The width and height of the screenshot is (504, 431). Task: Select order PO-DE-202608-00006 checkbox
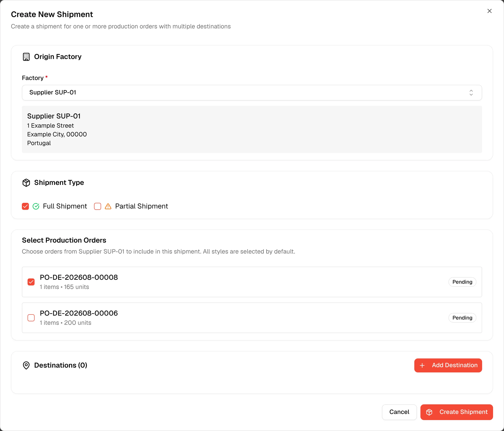pyautogui.click(x=31, y=318)
